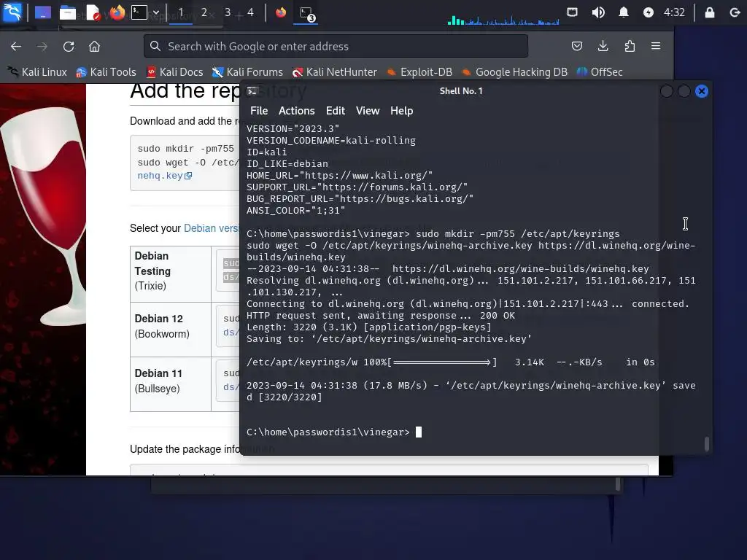Open Firefox extensions puzzle icon

tap(630, 46)
